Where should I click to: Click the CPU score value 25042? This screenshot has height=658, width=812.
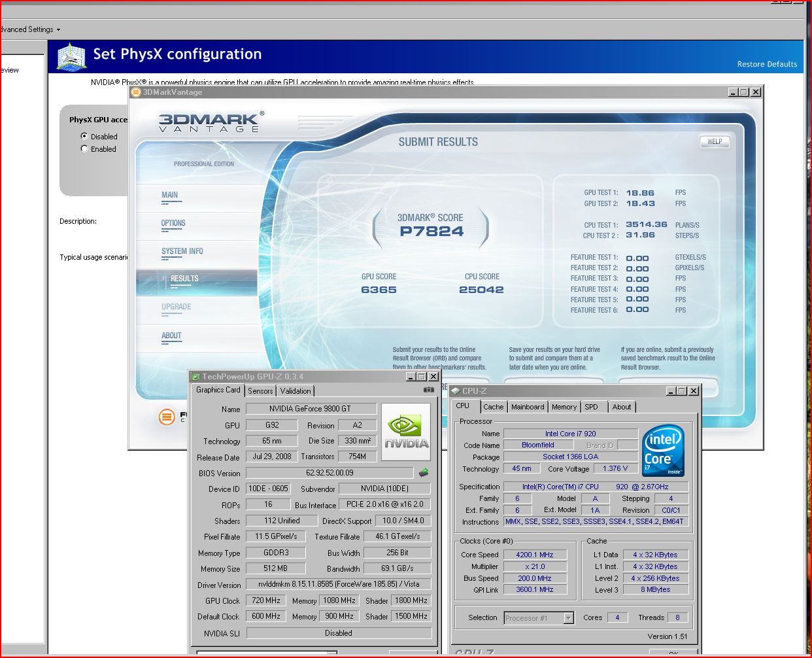pos(481,289)
